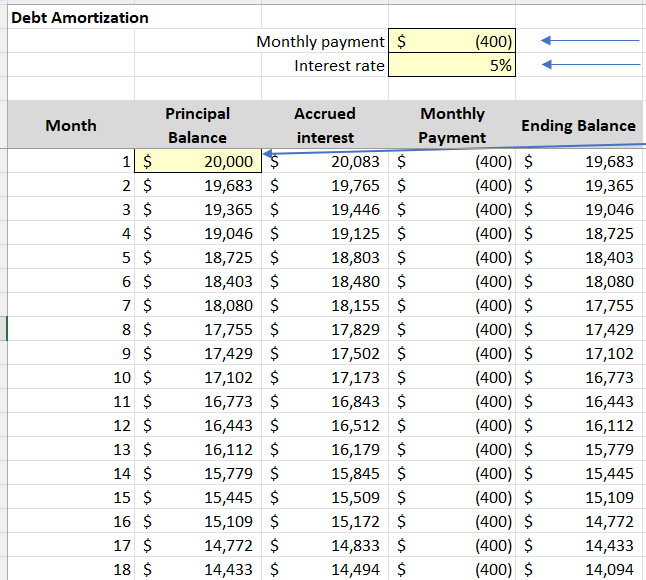Select the Ending Balance cell 17,755 in month 7

coord(578,305)
